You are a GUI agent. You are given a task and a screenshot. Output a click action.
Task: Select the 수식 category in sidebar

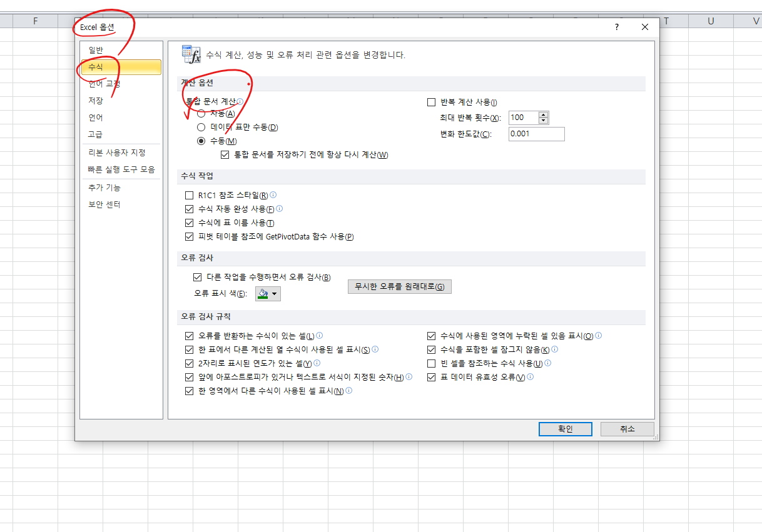121,67
